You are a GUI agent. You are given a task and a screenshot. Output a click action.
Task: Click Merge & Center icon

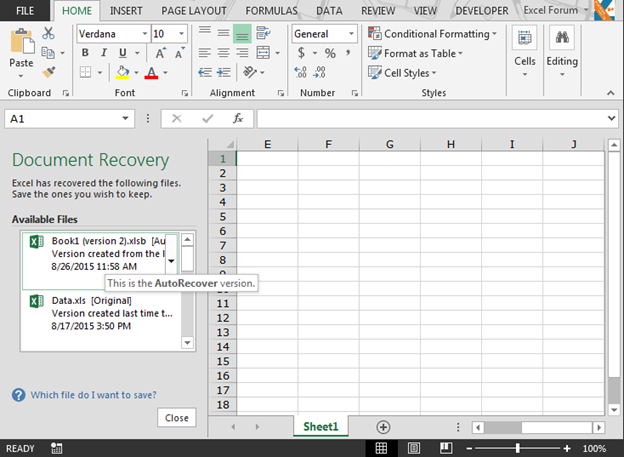(263, 53)
